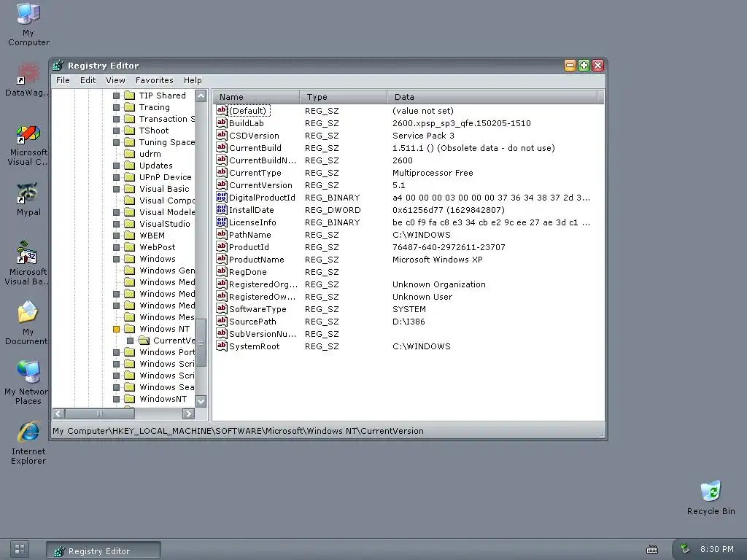Select the LicenseInfo binary value icon

pyautogui.click(x=222, y=222)
